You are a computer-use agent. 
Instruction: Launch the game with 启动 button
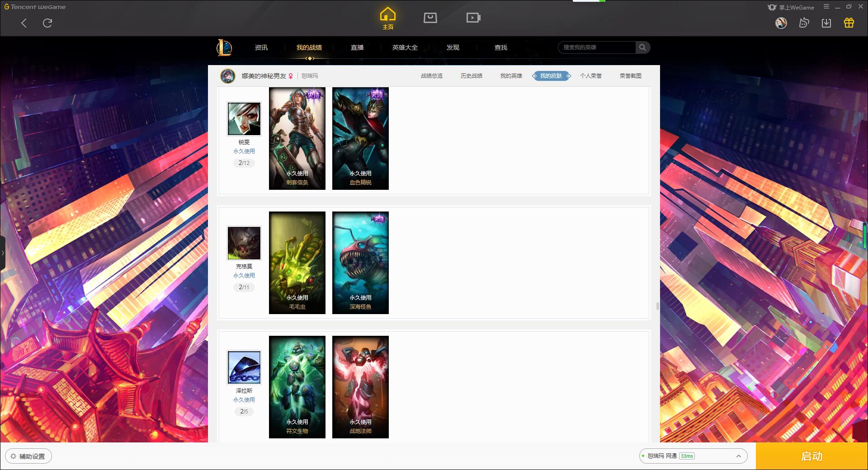pos(811,456)
